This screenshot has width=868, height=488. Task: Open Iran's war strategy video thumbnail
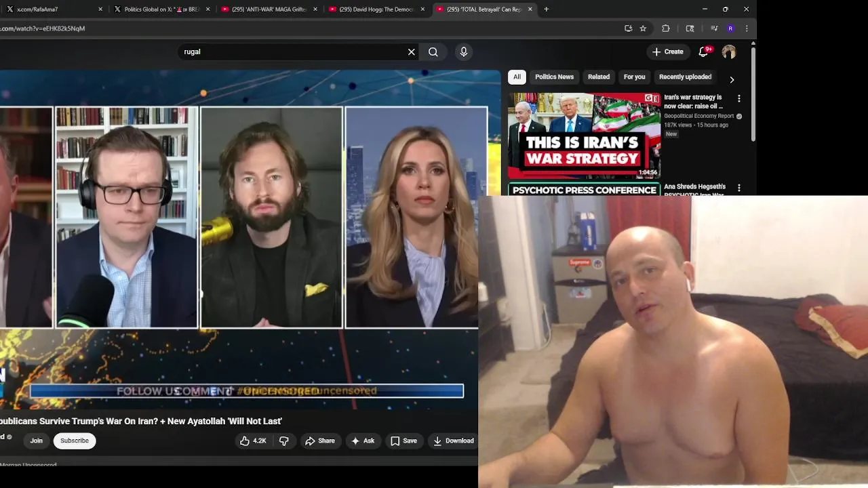point(584,135)
